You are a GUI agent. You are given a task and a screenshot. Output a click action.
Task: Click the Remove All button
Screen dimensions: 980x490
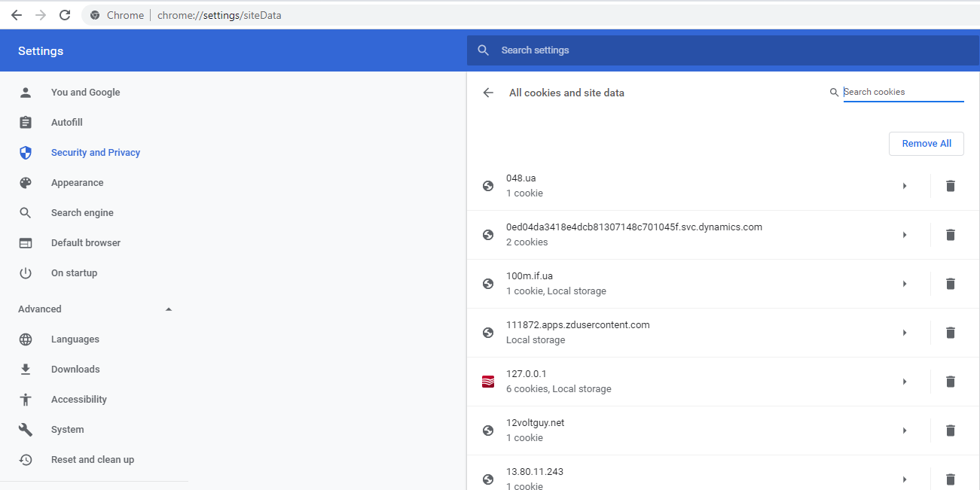pos(927,144)
